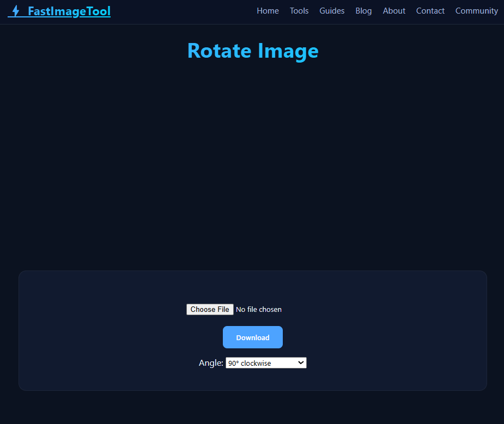Navigate to the Home menu item
Image resolution: width=504 pixels, height=424 pixels.
tap(268, 11)
